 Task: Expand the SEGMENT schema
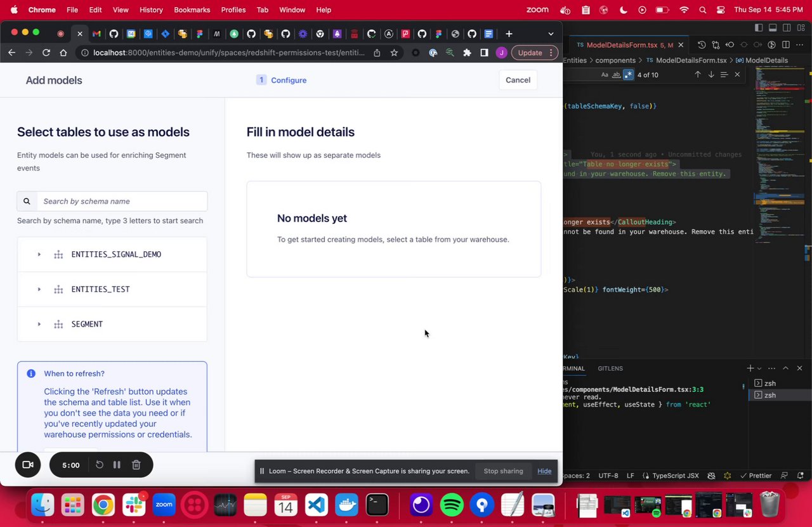point(39,324)
